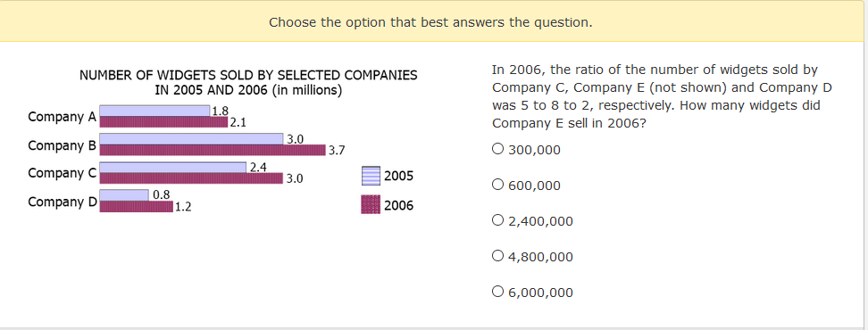The width and height of the screenshot is (868, 330).
Task: Pick the 2,400,000 answer choice
Action: [x=497, y=220]
